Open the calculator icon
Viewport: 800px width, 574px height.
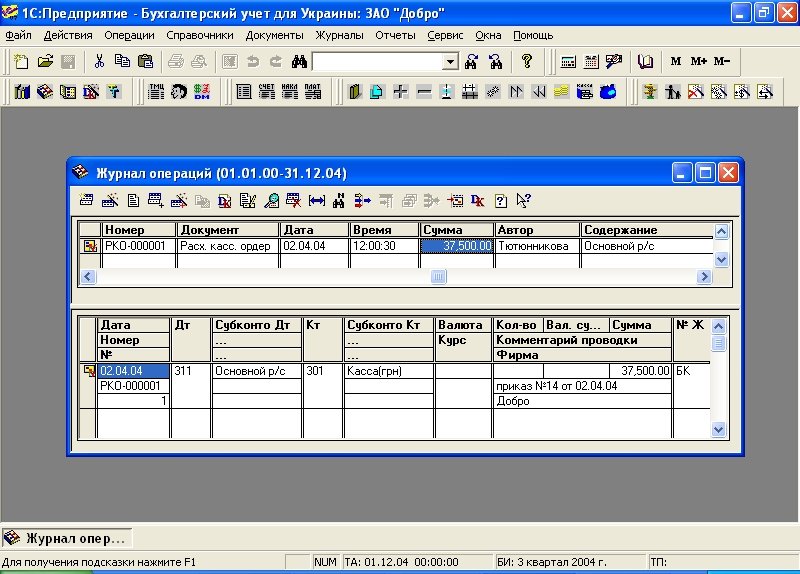568,62
